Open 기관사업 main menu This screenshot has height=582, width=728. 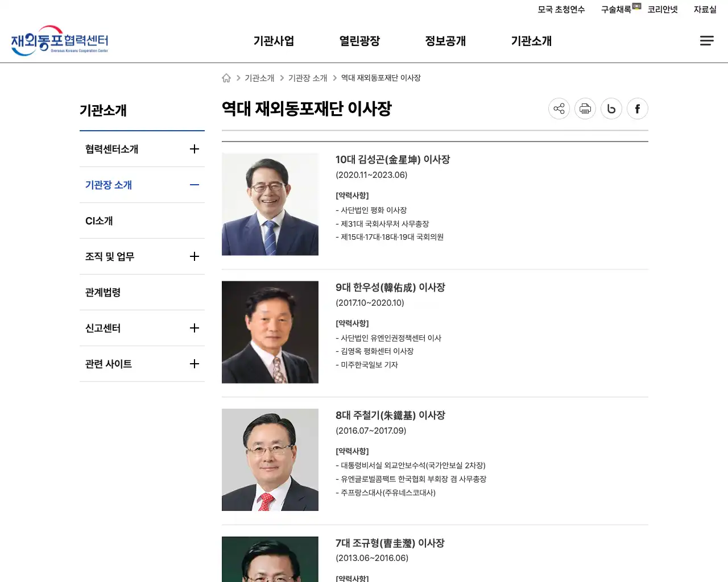pos(274,41)
